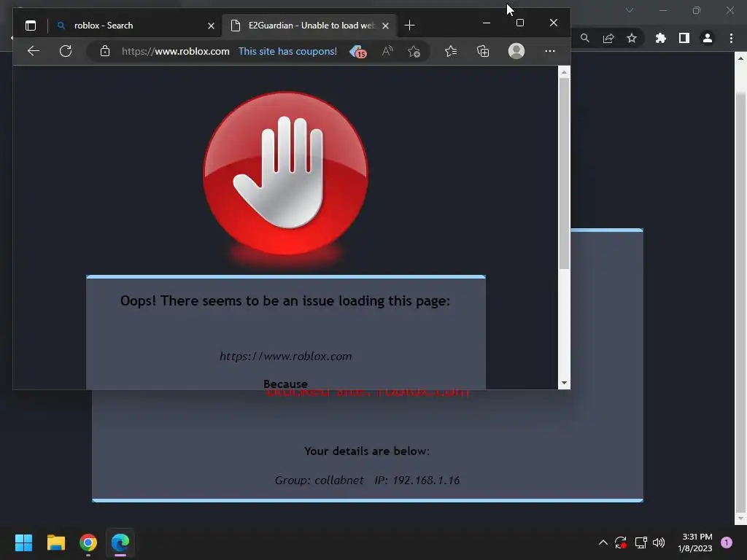747x560 pixels.
Task: Open Edge tab actions menu icon
Action: tap(31, 26)
